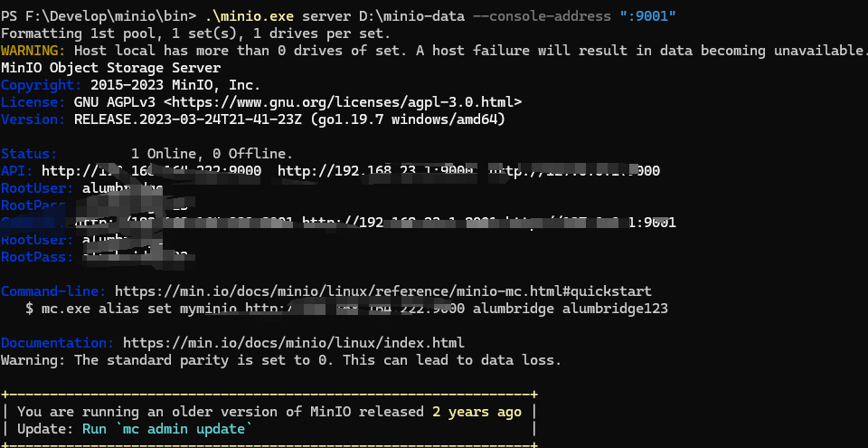Click "Run `mc admin update`" instruction
Screen dimensions: 868x448
click(x=167, y=429)
